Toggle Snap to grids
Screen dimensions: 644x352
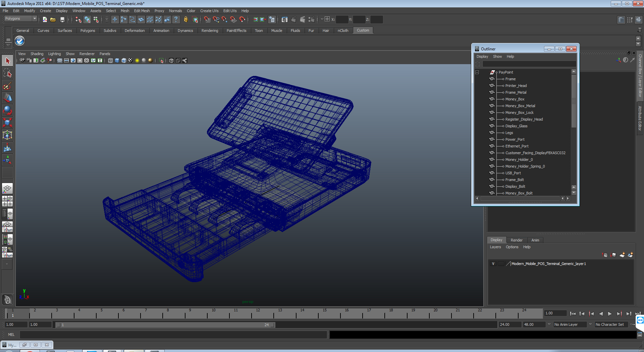pyautogui.click(x=207, y=19)
